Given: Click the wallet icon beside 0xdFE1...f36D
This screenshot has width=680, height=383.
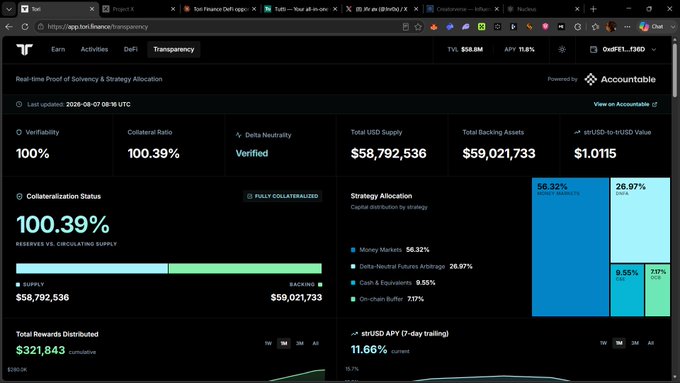Looking at the screenshot, I should [x=593, y=49].
